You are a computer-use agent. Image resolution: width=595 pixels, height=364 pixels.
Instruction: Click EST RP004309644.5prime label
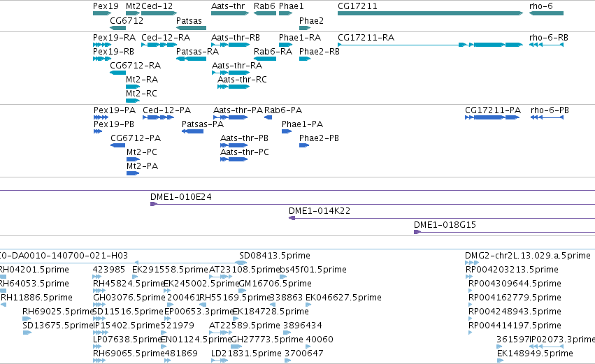coord(515,284)
